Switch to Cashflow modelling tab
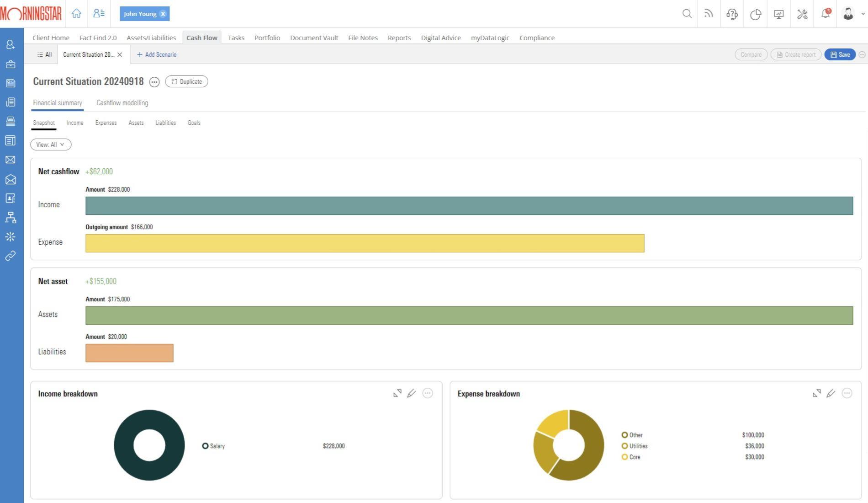868x503 pixels. 122,103
